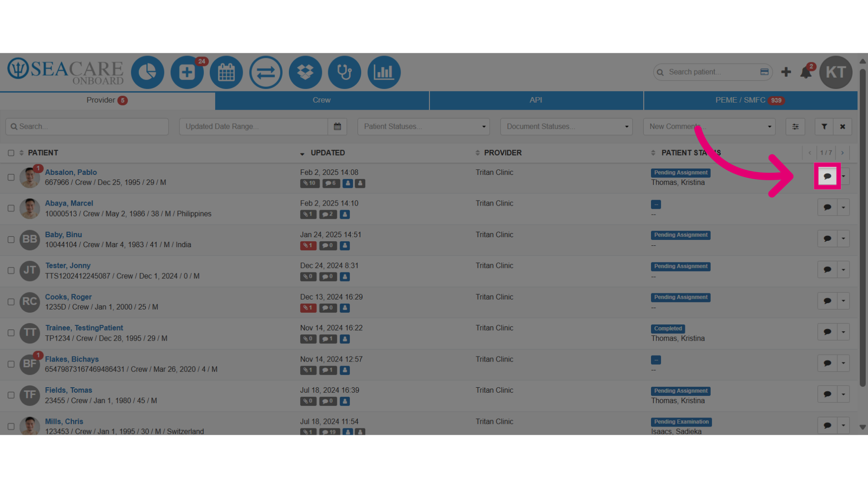Apply filters with the funnel icon
868x488 pixels.
[x=824, y=127]
